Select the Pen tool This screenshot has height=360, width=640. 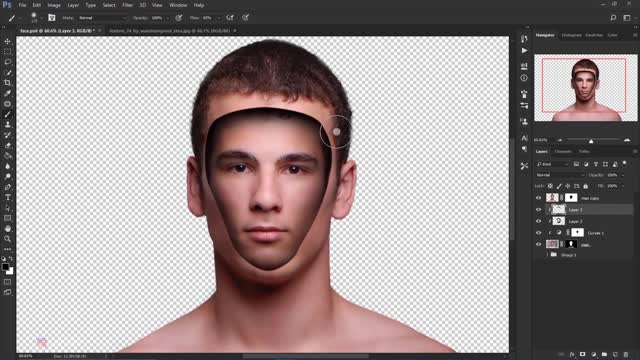tap(7, 187)
